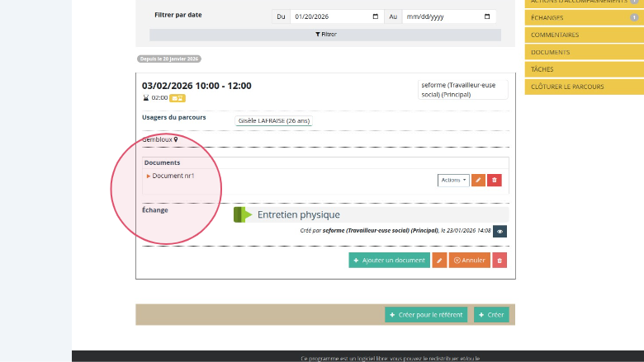Click Ajouter un document button
Viewport: 644px width, 362px height.
388,261
